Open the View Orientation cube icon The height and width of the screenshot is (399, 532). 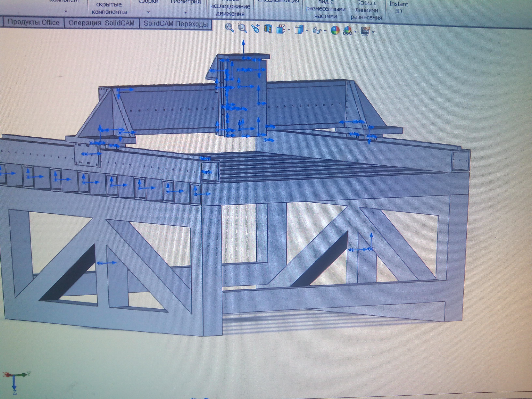click(x=281, y=29)
